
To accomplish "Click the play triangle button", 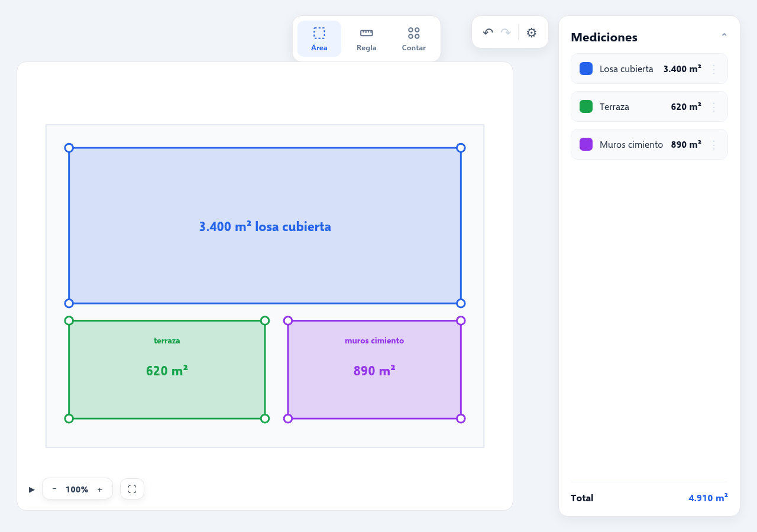I will 32,489.
